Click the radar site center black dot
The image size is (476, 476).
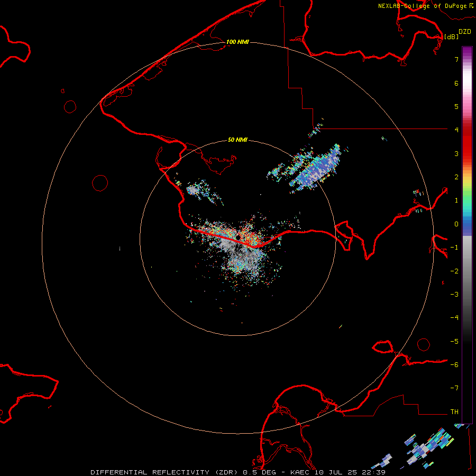pyautogui.click(x=238, y=237)
